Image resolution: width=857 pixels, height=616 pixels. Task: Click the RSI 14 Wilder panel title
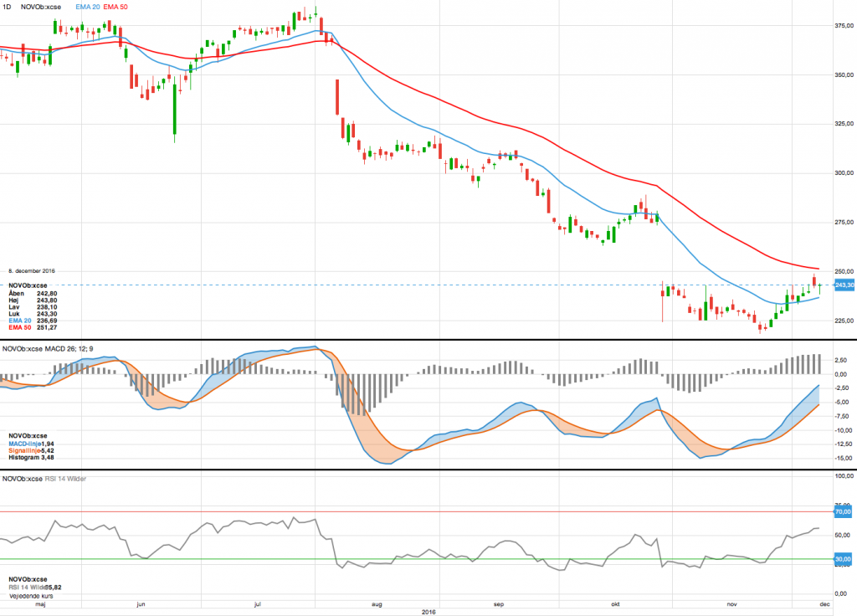pyautogui.click(x=44, y=479)
